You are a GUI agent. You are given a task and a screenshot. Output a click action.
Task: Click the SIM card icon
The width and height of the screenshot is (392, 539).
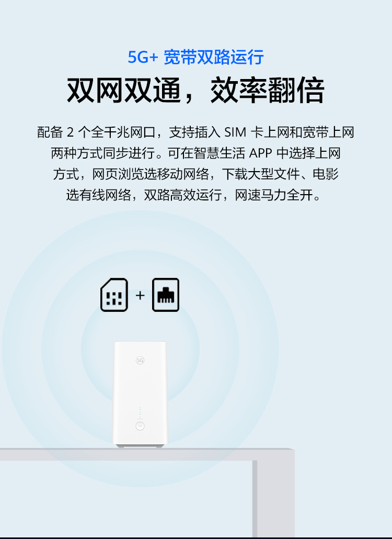114,295
